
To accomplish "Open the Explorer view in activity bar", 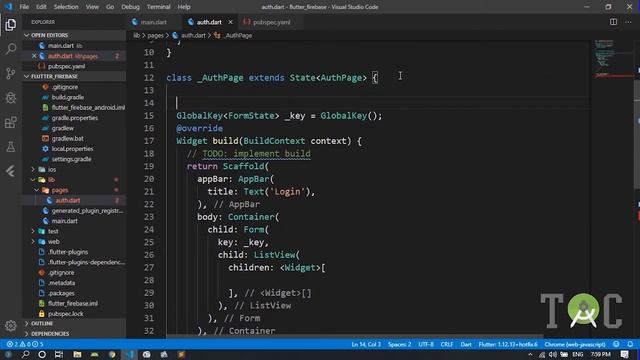I will coord(11,25).
